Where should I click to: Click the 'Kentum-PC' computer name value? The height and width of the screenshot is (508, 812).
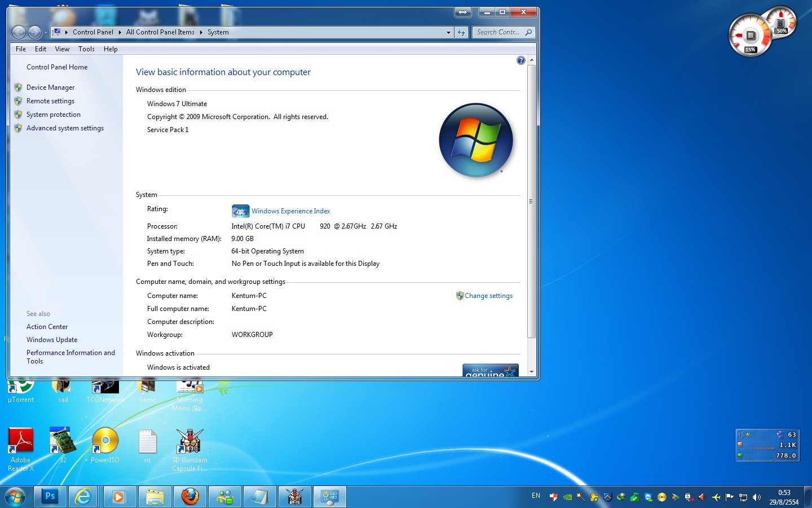tap(249, 296)
